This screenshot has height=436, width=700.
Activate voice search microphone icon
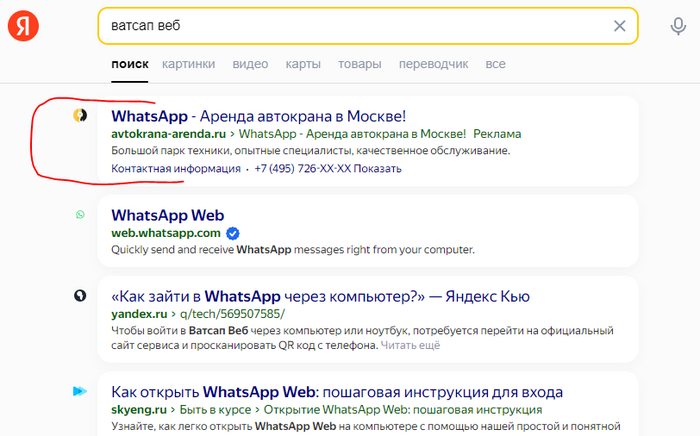(x=678, y=26)
